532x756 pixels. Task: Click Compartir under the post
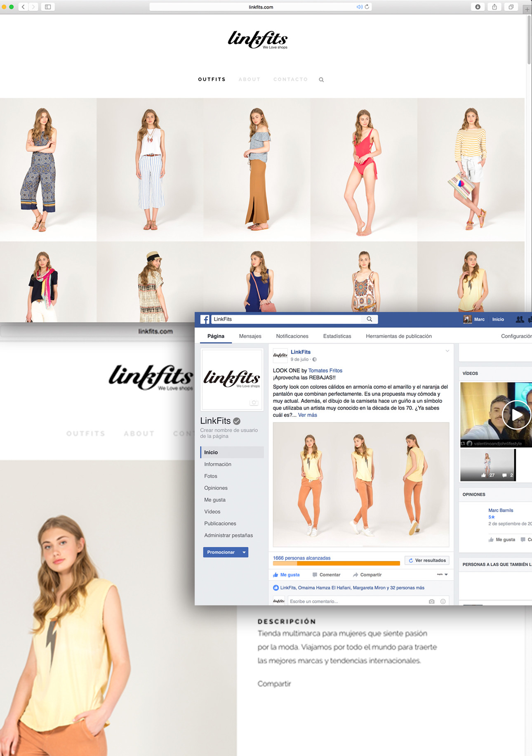[367, 575]
